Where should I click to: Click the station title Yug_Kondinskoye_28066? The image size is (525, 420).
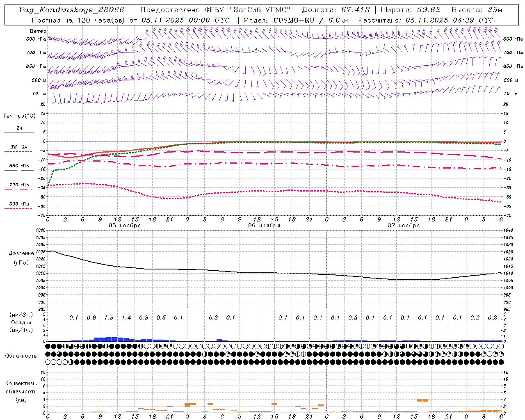(x=71, y=10)
